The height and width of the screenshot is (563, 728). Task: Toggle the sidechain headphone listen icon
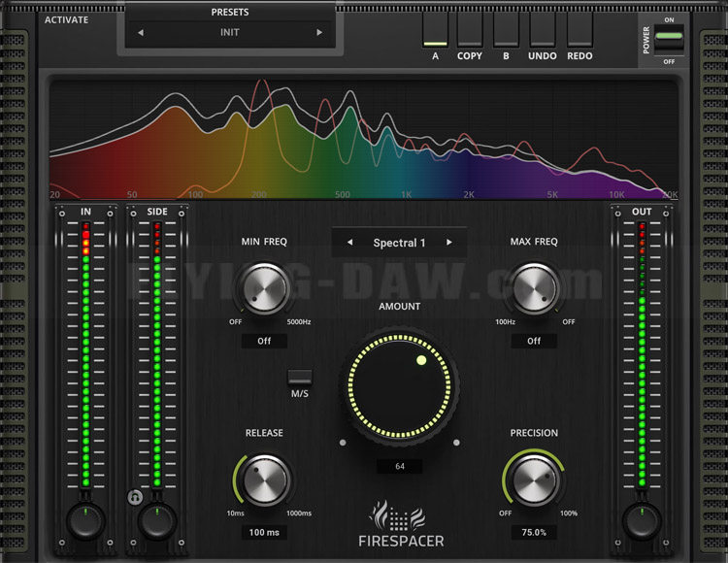click(135, 498)
